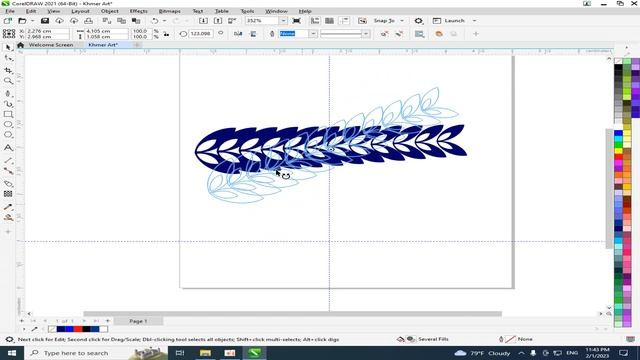The height and width of the screenshot is (360, 640).
Task: Click the add new document tab plus
Action: [137, 45]
